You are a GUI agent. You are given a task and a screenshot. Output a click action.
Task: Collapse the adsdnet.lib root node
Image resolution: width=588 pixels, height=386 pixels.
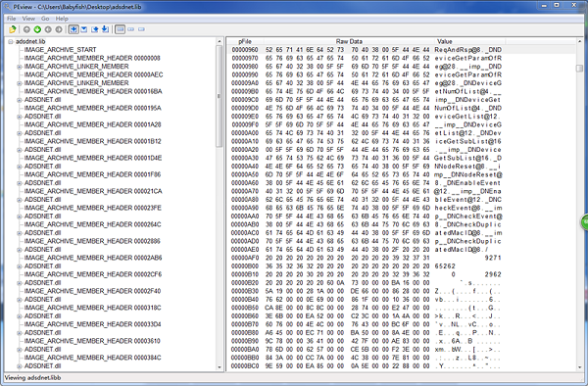(11, 41)
